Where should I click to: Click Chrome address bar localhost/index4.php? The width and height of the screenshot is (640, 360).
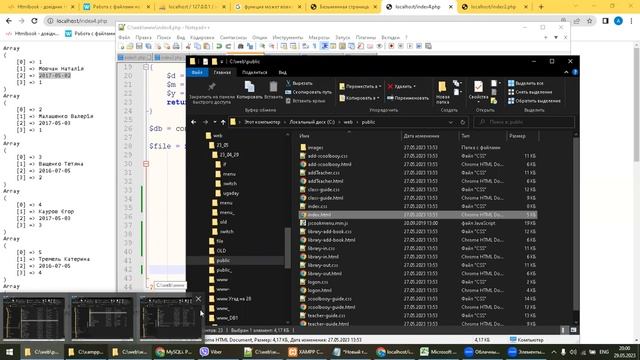[x=82, y=21]
